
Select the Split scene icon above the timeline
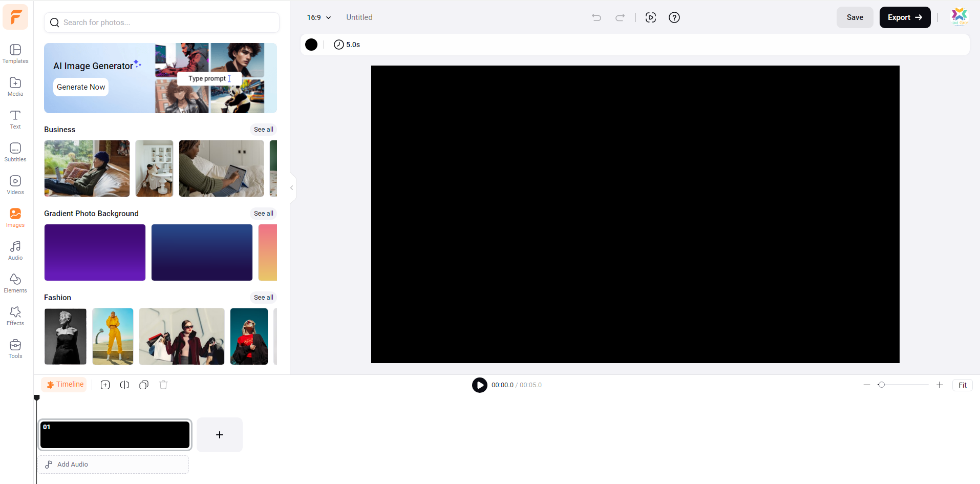124,385
